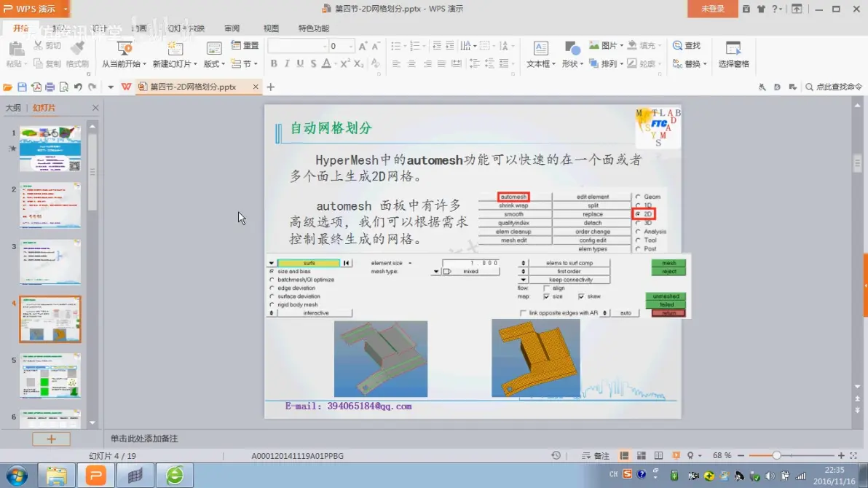Toggle Bold formatting
Viewport: 868px width, 488px height.
pyautogui.click(x=274, y=63)
